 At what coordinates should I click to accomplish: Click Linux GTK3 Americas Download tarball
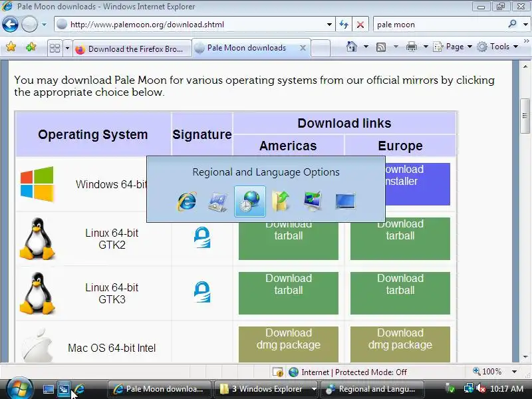[289, 293]
